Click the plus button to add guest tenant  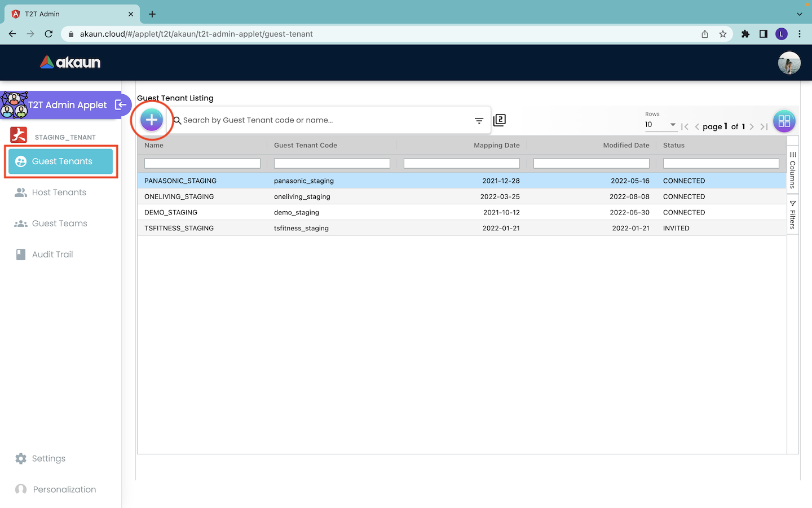[152, 120]
